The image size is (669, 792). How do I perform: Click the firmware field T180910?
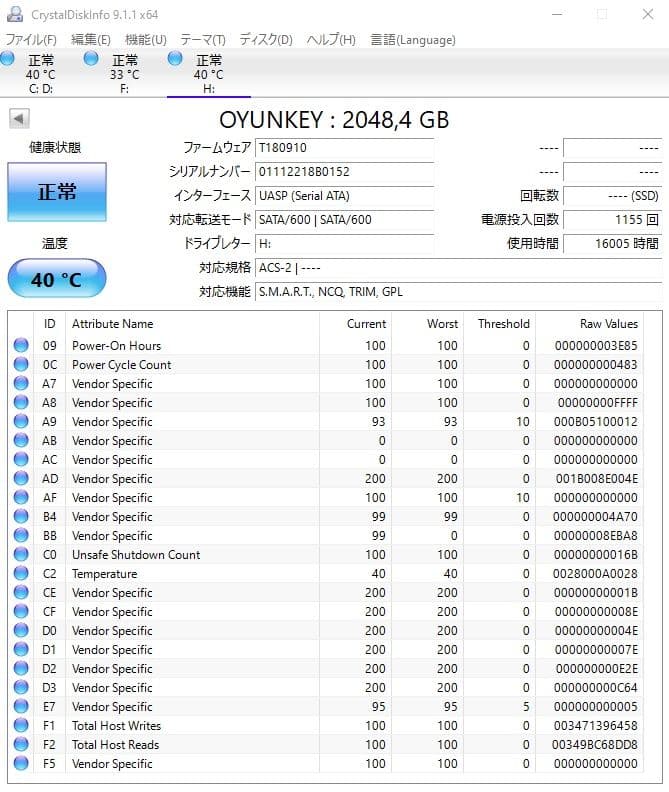click(345, 148)
